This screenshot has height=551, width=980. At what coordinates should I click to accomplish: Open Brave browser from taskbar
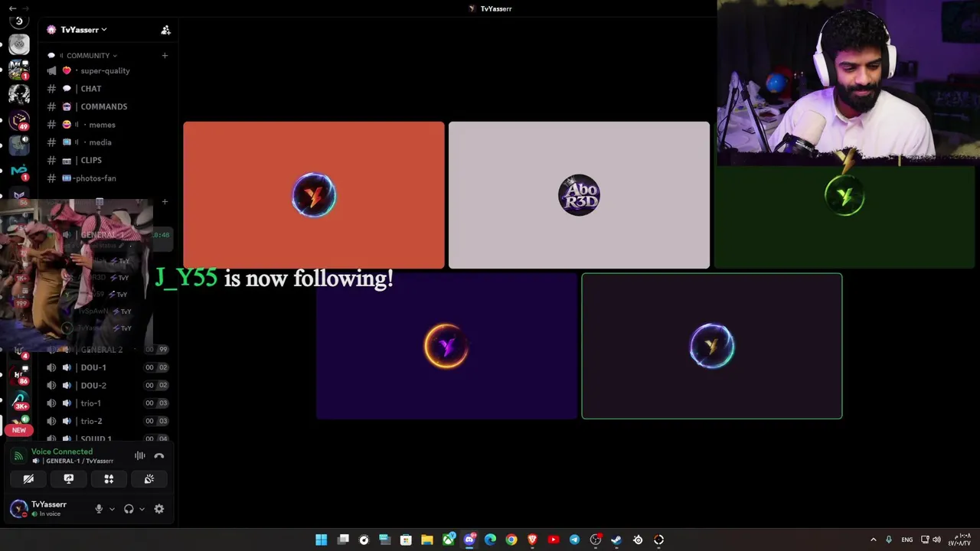532,540
